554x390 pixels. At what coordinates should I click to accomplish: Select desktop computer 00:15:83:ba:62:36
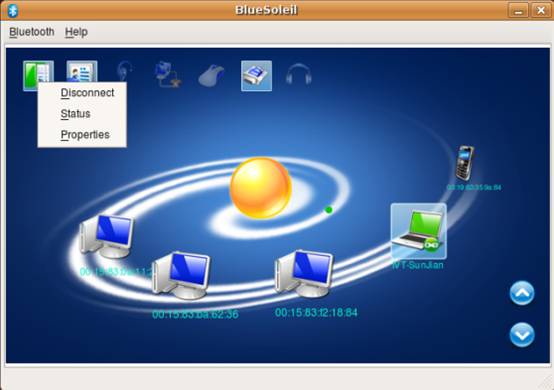[x=182, y=276]
